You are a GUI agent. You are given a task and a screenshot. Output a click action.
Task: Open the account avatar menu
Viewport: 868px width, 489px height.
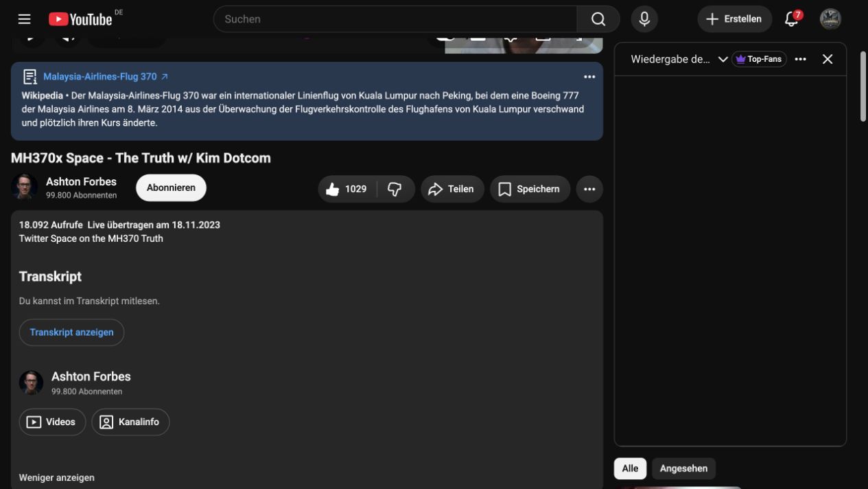[830, 19]
